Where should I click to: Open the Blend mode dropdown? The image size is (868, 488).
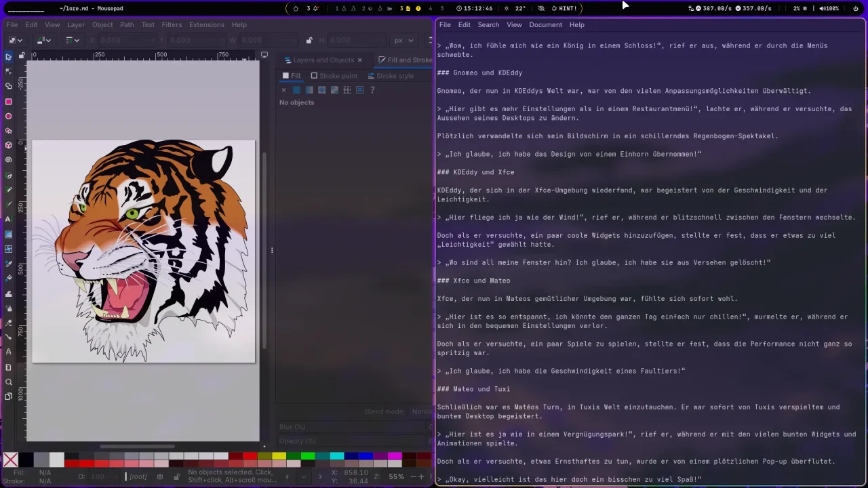click(420, 411)
